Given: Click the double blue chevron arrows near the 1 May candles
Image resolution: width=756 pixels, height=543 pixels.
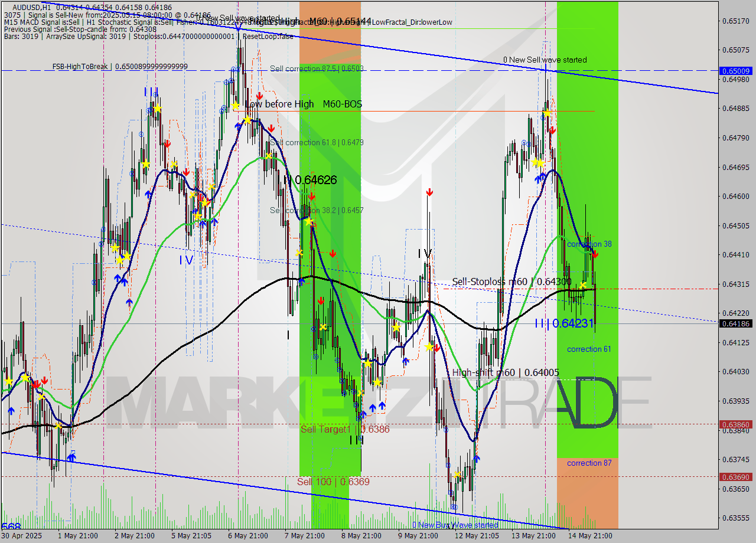Looking at the screenshot, I should click(72, 456).
